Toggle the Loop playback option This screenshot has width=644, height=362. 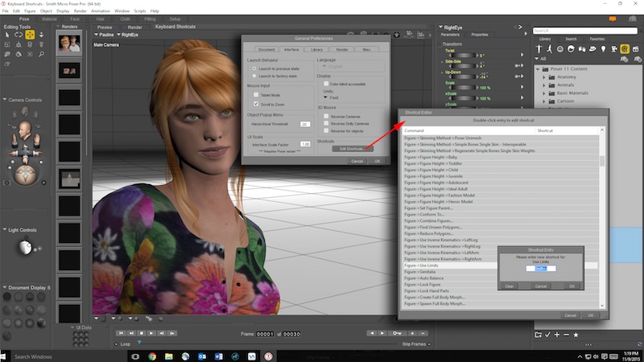[117, 344]
